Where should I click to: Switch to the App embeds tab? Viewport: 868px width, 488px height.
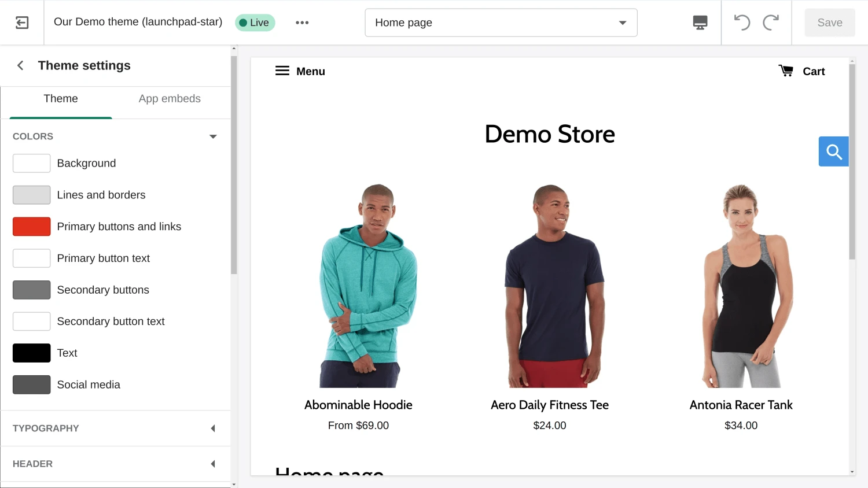[170, 99]
